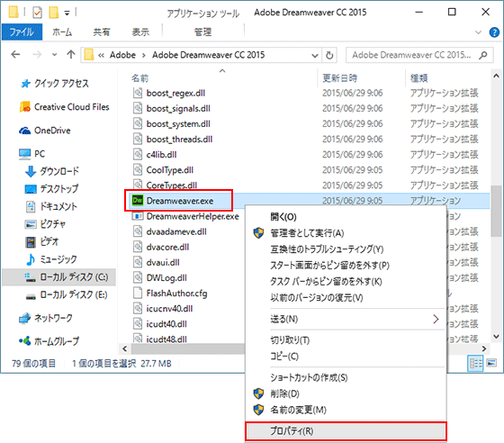Screen dimensions: 504x443
Task: Select OneDrive in navigation pane
Action: 45,131
